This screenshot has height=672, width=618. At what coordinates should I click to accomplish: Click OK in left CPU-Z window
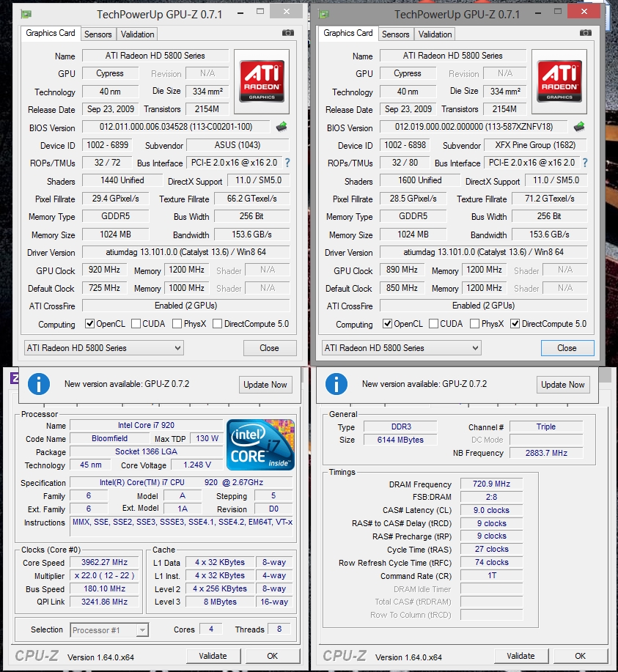click(x=272, y=656)
